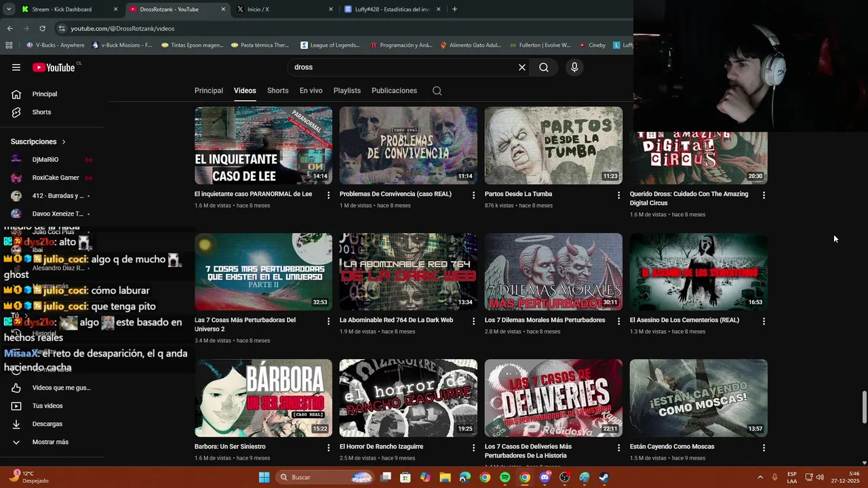Open the Playlists channel tab
868x488 pixels.
[x=347, y=91]
